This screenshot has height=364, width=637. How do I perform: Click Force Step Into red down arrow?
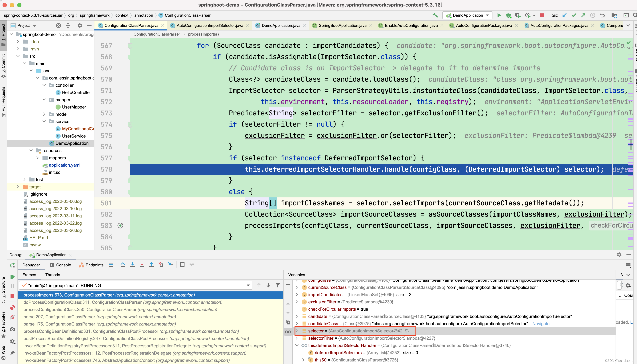(142, 265)
